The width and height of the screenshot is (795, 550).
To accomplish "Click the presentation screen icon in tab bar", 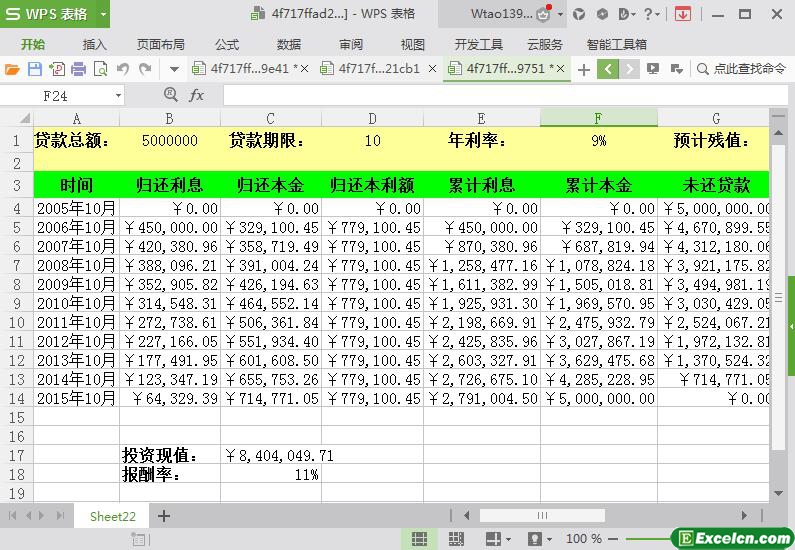I will pyautogui.click(x=653, y=68).
